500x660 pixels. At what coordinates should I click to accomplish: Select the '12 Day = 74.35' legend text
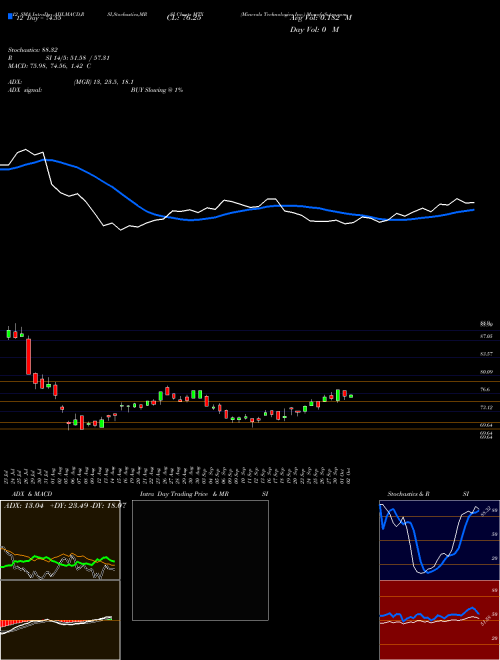37,18
